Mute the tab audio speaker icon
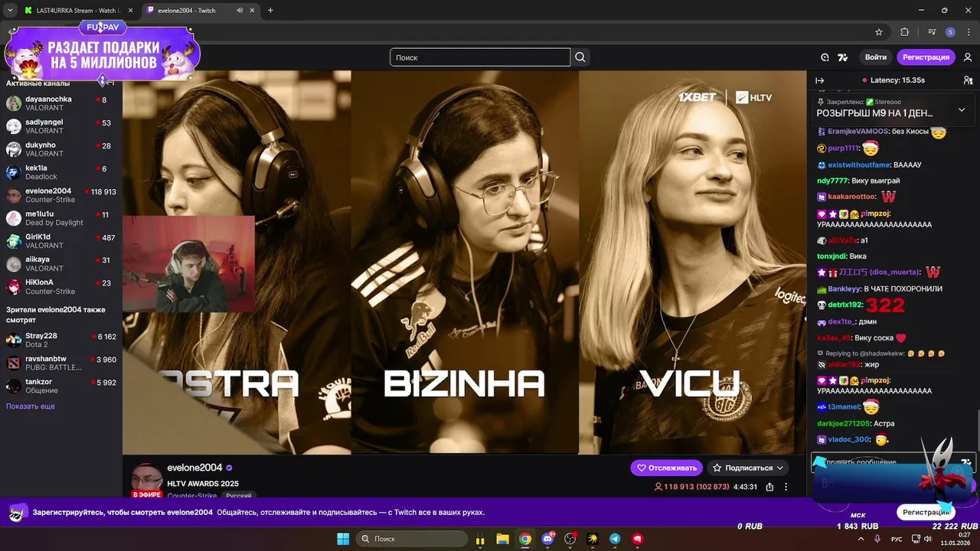The image size is (980, 551). click(240, 10)
